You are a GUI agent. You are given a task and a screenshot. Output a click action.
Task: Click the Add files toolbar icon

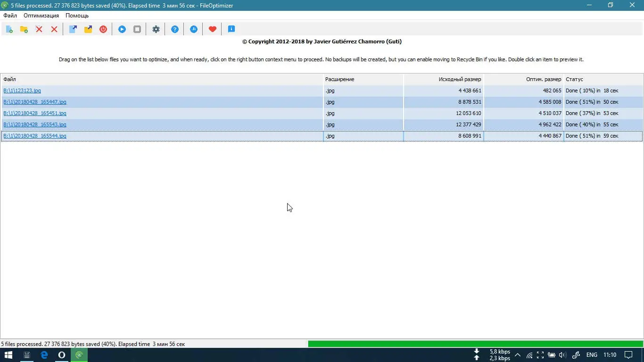[9, 29]
